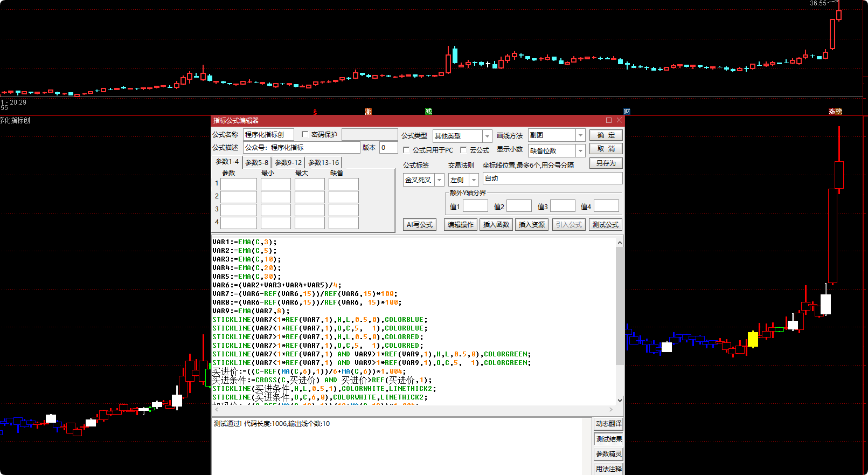
Task: Click the code editor's scroll-right arrow
Action: point(611,410)
